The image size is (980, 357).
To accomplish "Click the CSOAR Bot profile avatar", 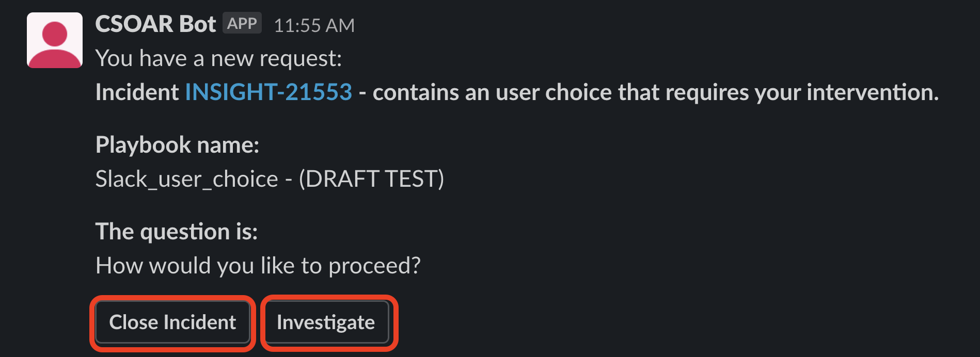I will (x=55, y=40).
